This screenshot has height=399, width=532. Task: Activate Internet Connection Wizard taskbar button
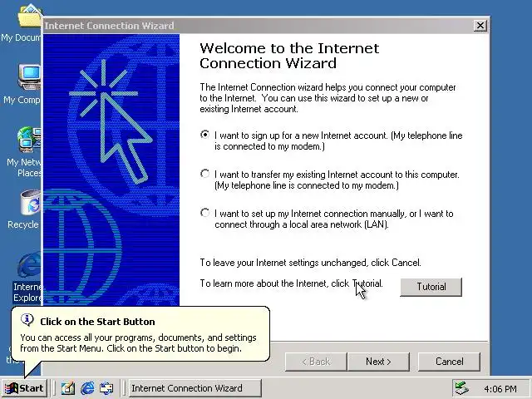[x=195, y=388]
